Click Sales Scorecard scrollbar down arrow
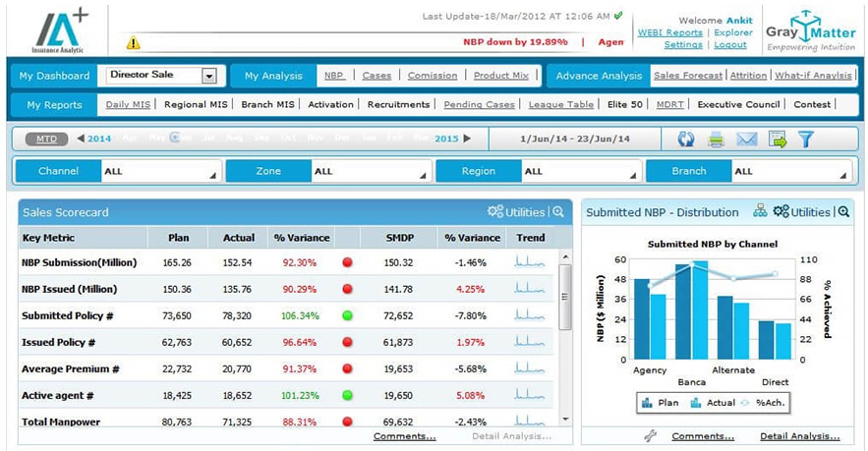 [564, 420]
